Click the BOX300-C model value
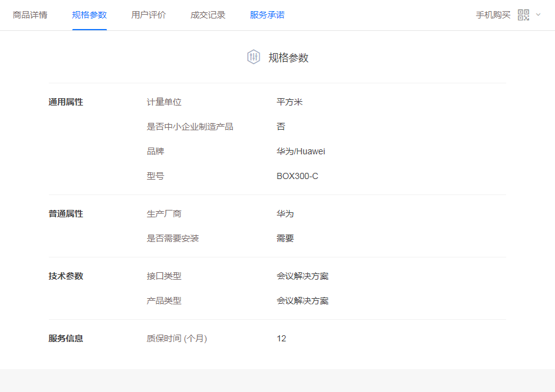The image size is (555, 392). coord(297,176)
